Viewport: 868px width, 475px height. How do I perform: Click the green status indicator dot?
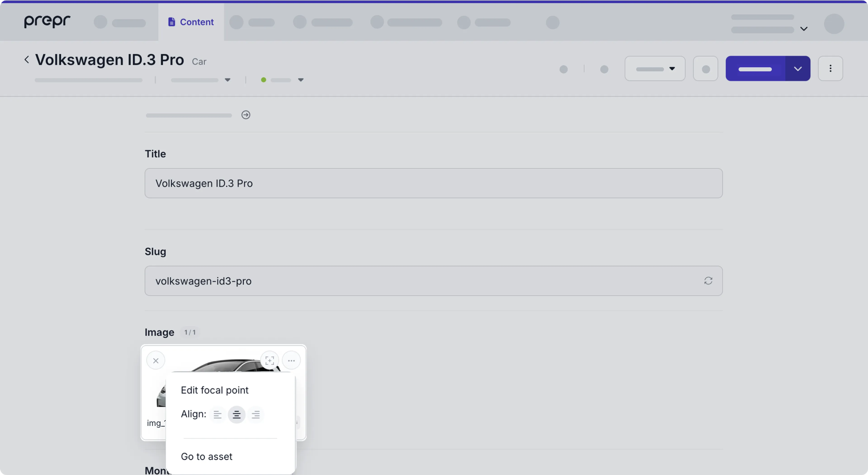[x=264, y=80]
